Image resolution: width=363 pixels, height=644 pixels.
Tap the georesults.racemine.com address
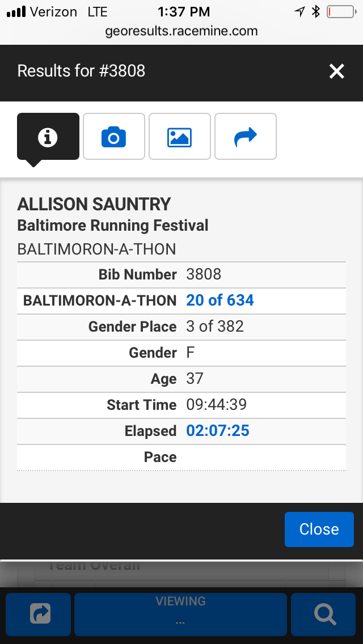pos(181,32)
